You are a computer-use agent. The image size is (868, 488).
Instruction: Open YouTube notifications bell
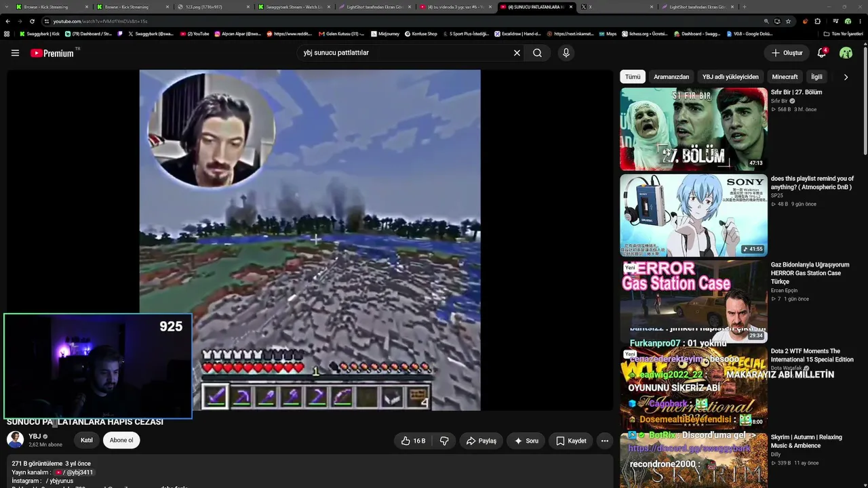(x=822, y=53)
